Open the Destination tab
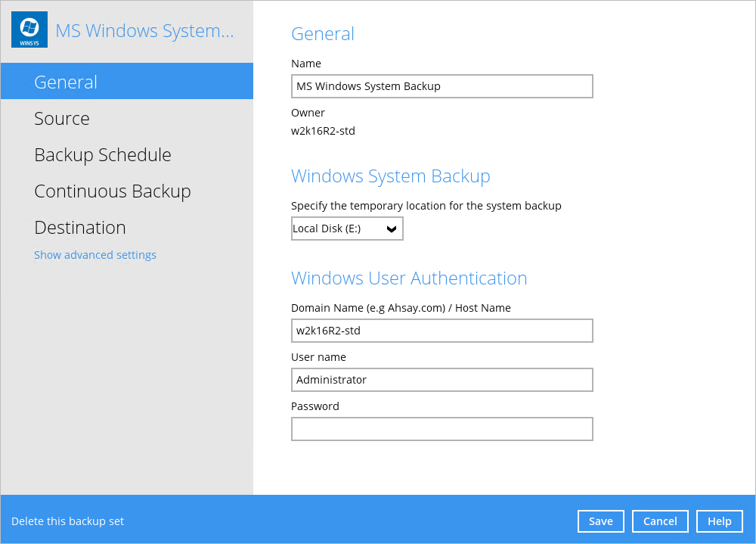 pos(80,228)
